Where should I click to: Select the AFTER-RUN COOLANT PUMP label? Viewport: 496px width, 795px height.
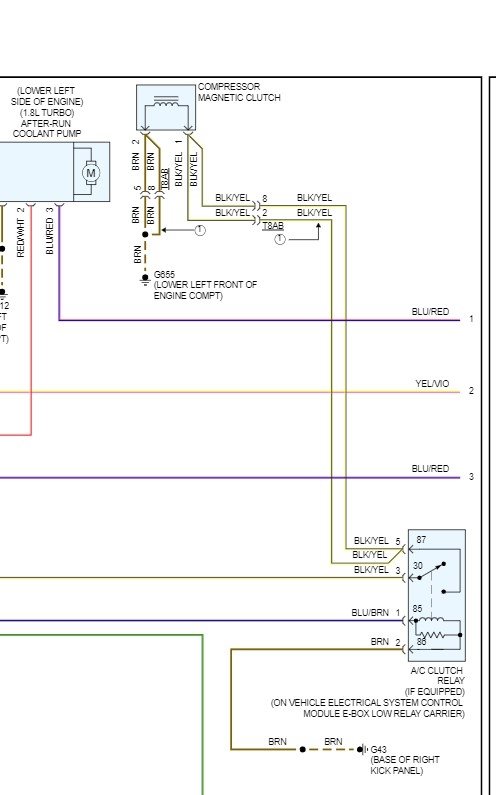click(47, 128)
